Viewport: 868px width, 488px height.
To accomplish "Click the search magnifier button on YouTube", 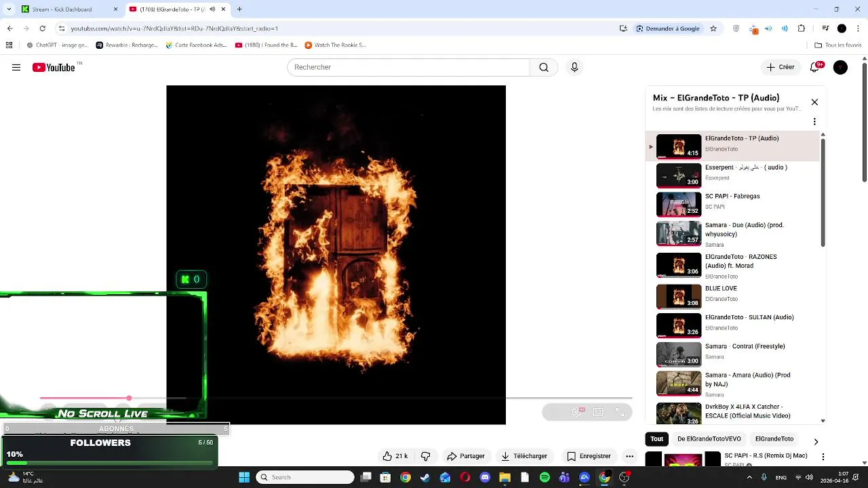I will [x=544, y=67].
